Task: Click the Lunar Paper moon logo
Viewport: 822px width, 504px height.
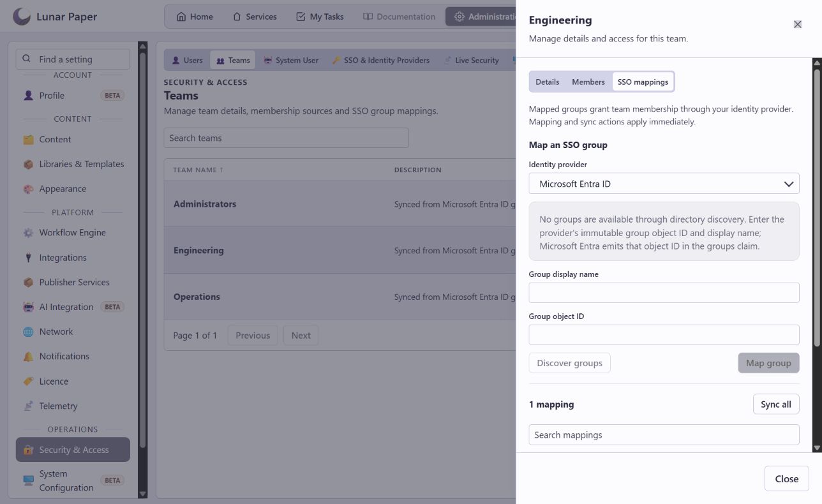Action: tap(22, 17)
